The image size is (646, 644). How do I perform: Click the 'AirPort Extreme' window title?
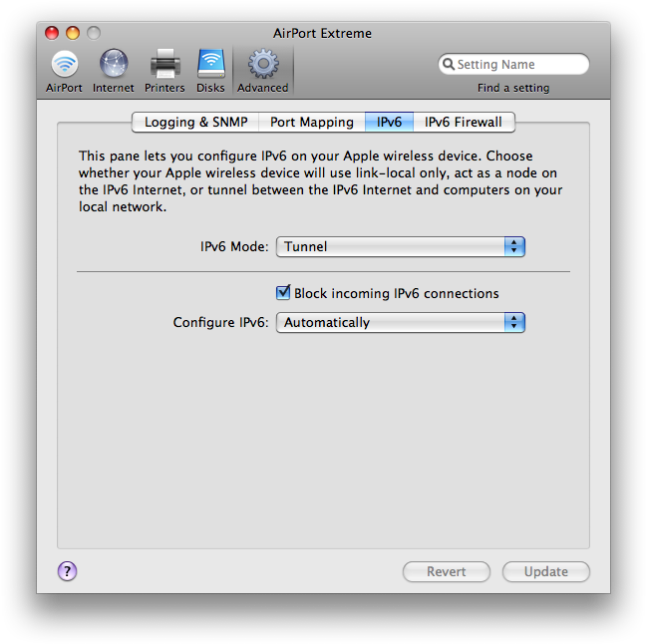click(x=322, y=33)
